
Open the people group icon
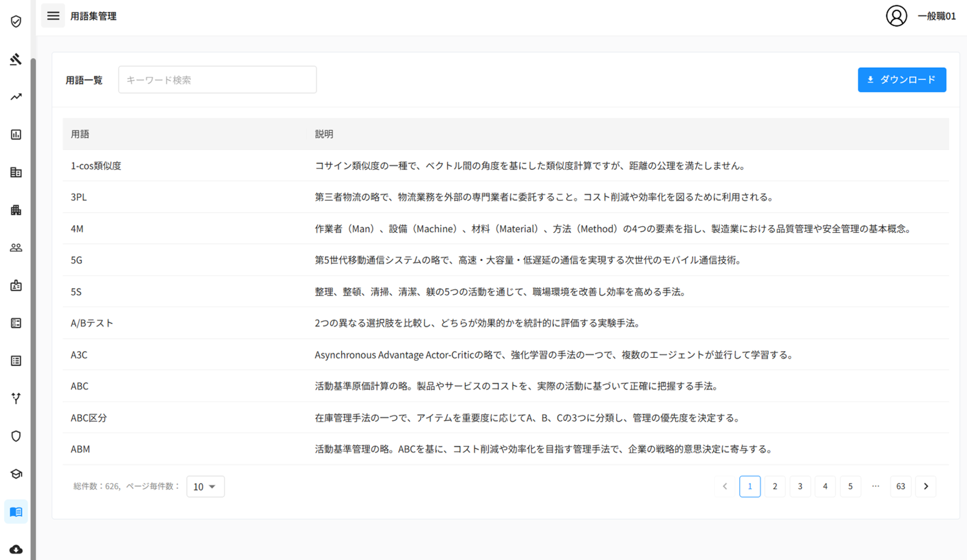16,248
